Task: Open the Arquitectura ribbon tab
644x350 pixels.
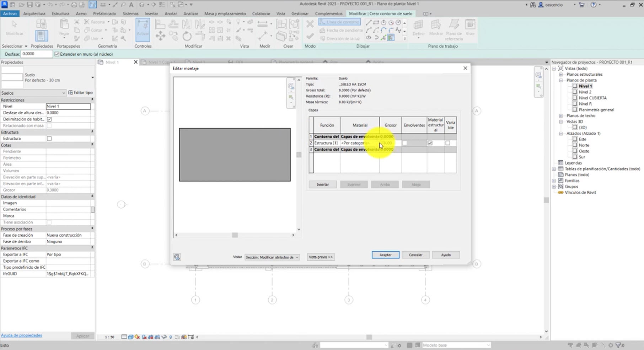Action: pos(34,13)
